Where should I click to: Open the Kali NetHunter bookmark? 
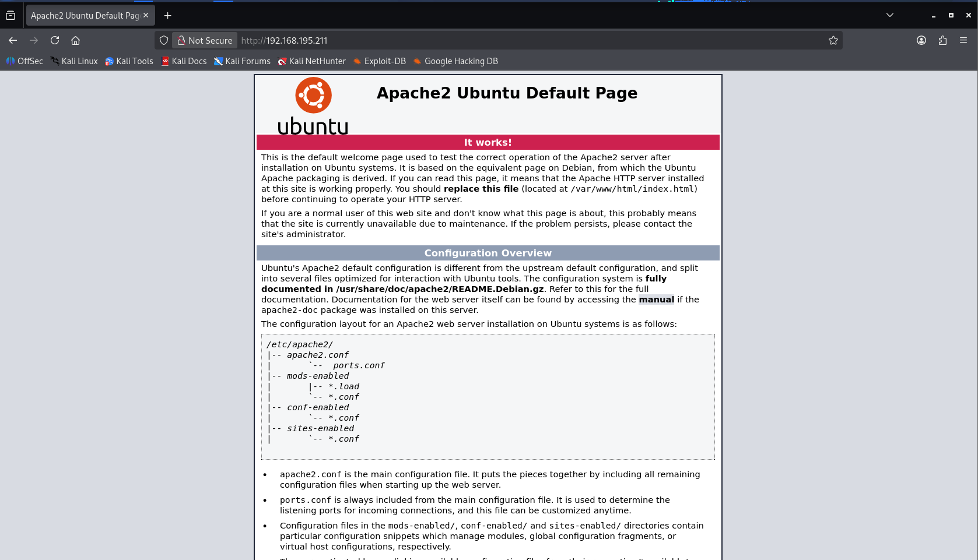point(312,61)
